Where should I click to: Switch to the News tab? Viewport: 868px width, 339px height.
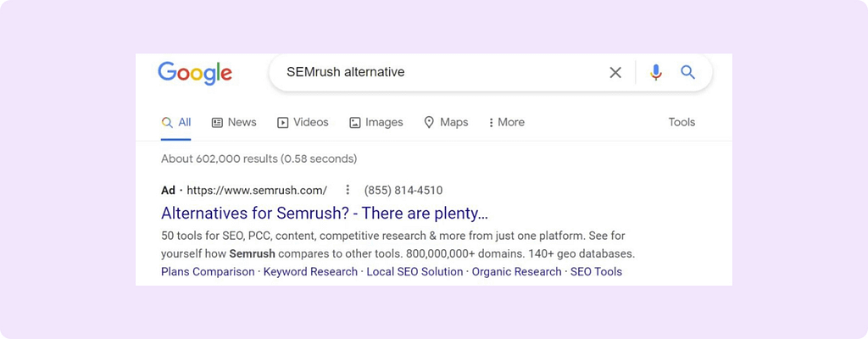(234, 122)
